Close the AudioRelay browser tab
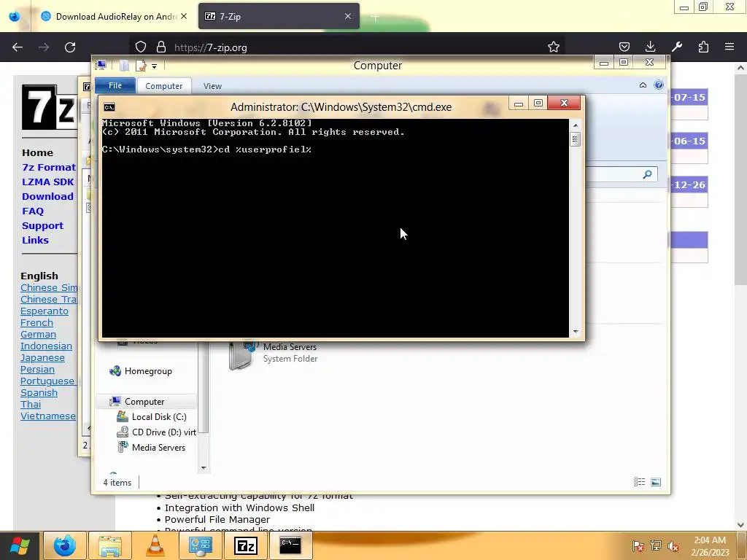 [184, 16]
